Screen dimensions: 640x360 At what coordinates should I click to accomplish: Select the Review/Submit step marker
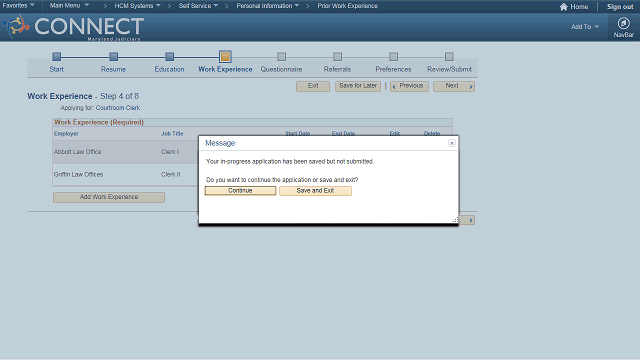pos(449,56)
